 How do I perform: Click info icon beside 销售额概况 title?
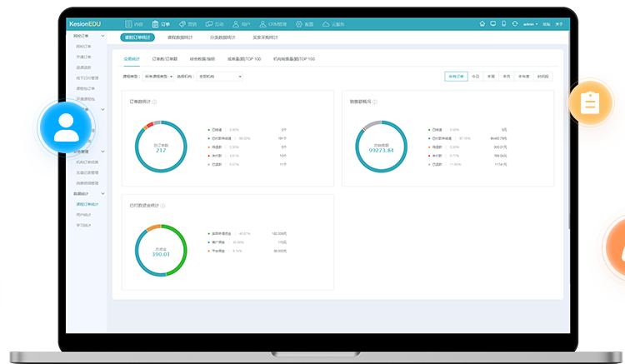(375, 102)
